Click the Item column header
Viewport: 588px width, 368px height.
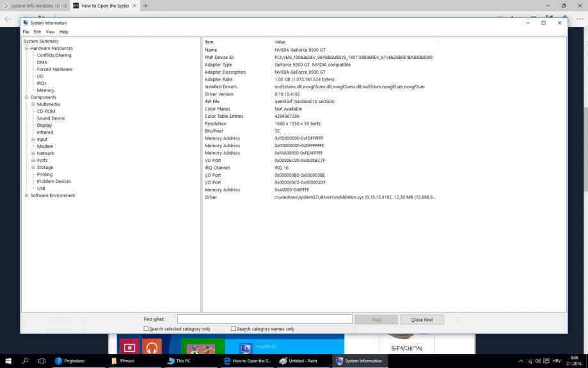pyautogui.click(x=237, y=42)
